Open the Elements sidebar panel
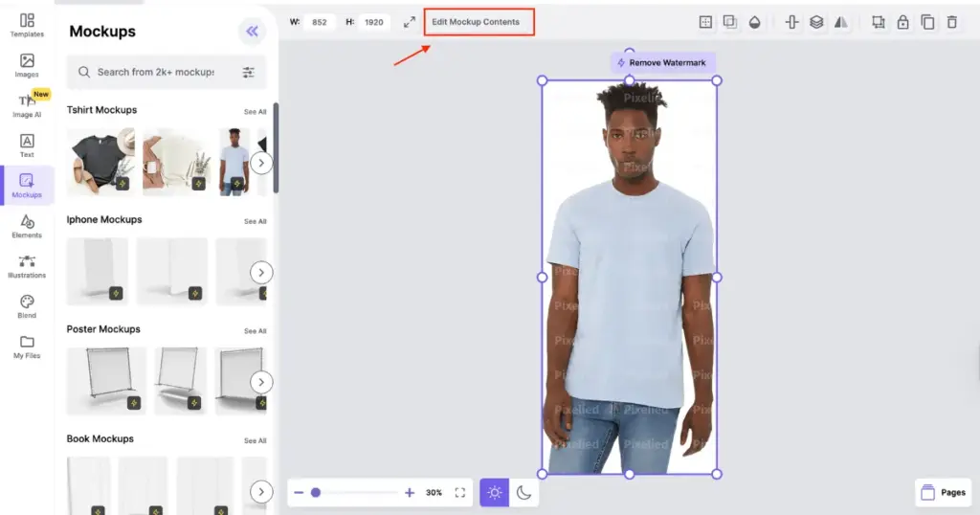The image size is (980, 515). point(27,226)
